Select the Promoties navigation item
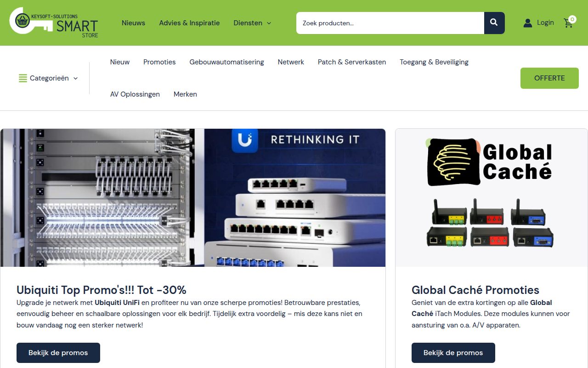 (159, 62)
